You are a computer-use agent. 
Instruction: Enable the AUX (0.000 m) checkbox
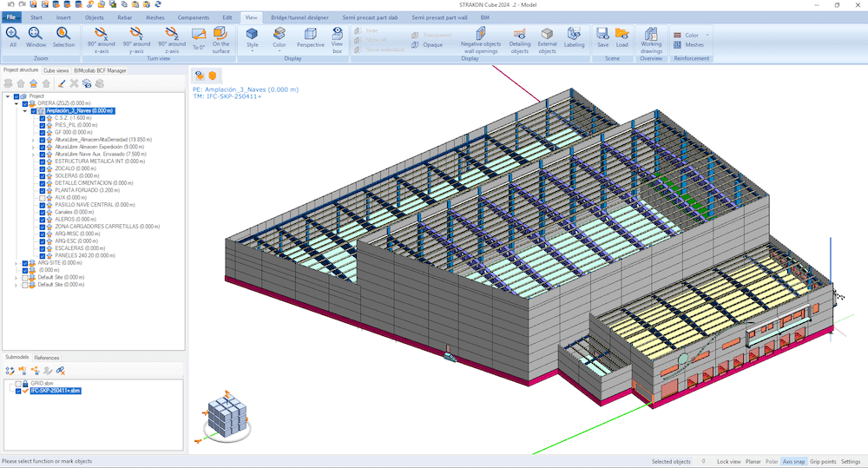pyautogui.click(x=42, y=198)
